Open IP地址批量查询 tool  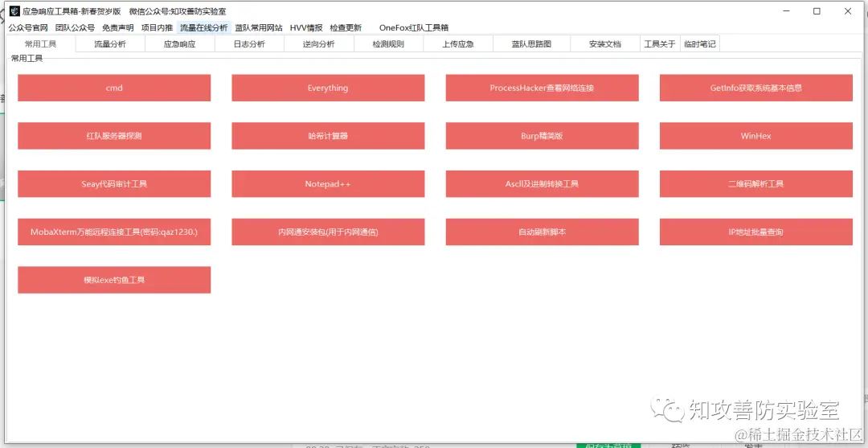[x=756, y=232]
